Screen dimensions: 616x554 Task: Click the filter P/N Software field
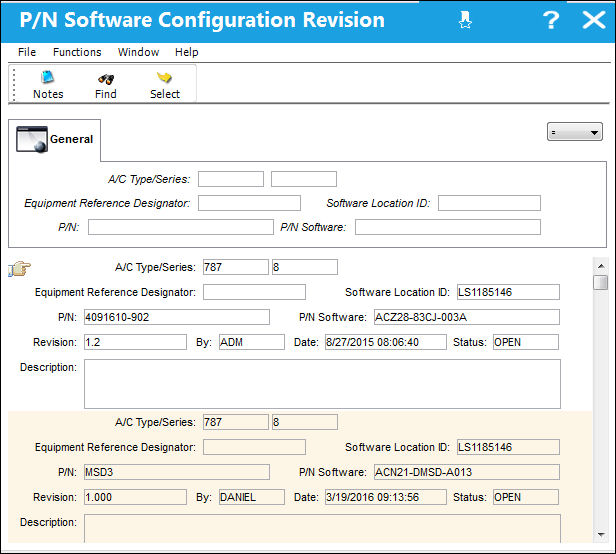point(448,227)
